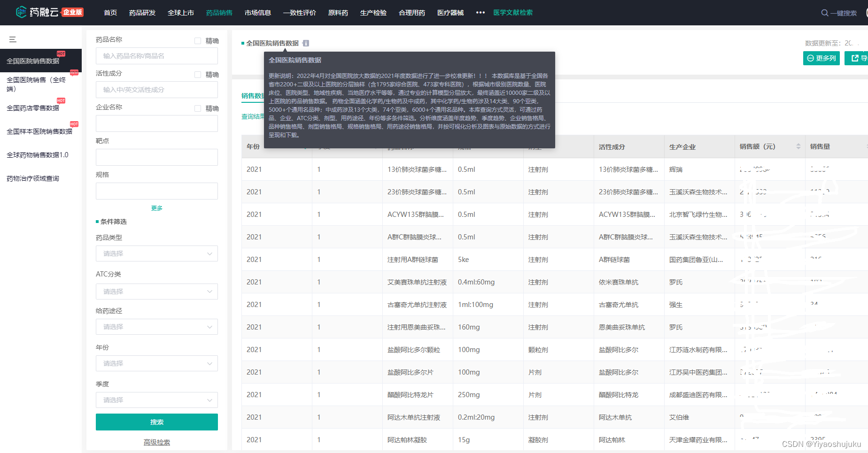Click manufacturer cell 辉瑞
Screen dimensions: 868x453
[x=676, y=169]
